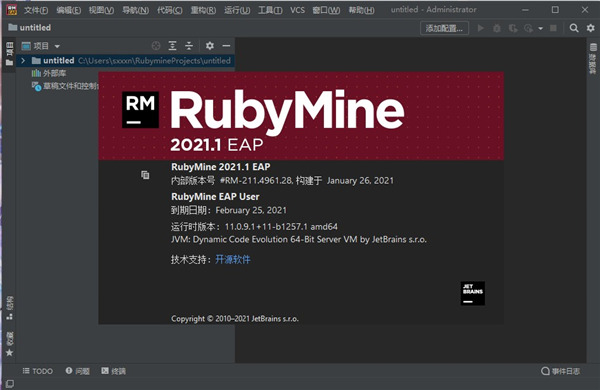Open the 代码(C) menu
600x390 pixels.
(x=170, y=10)
